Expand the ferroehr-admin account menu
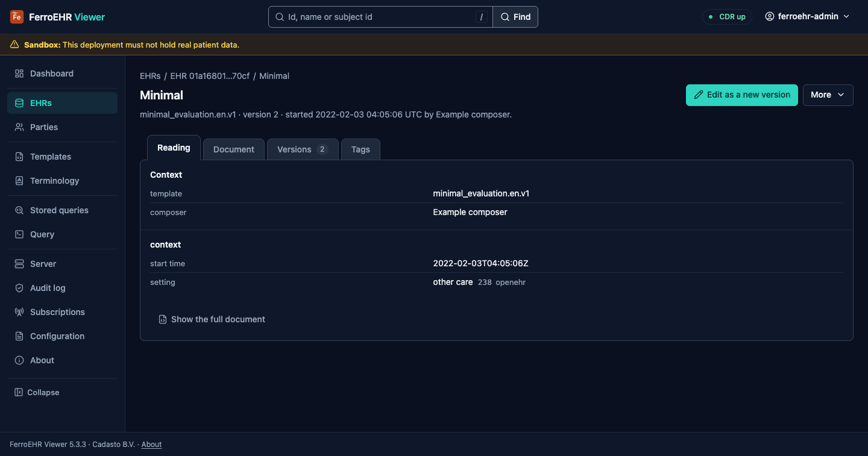Viewport: 868px width, 456px height. click(x=807, y=17)
